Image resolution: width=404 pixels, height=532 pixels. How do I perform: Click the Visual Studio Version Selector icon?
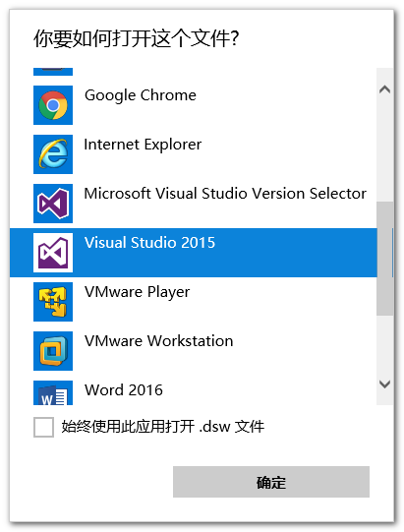pos(53,204)
